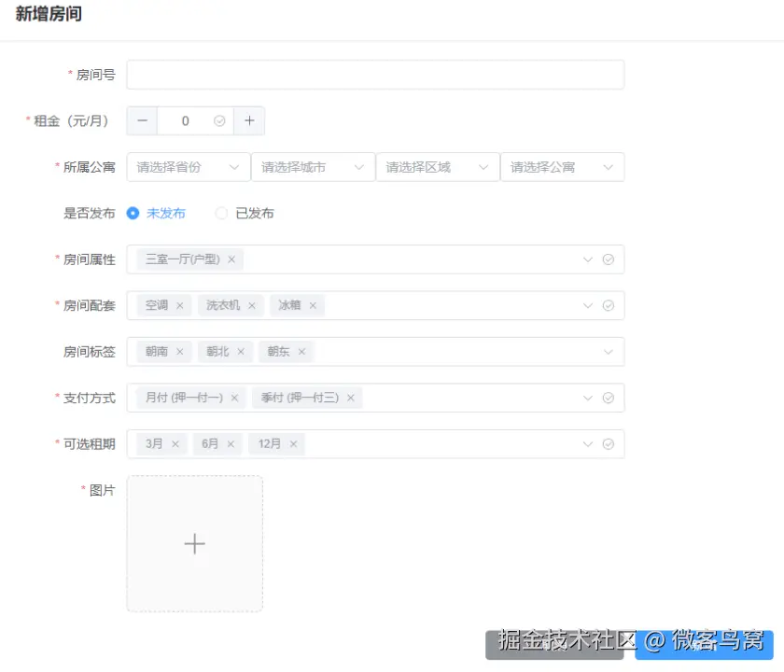Open the 请选择区域 dropdown
This screenshot has height=672, width=784.
coord(438,167)
